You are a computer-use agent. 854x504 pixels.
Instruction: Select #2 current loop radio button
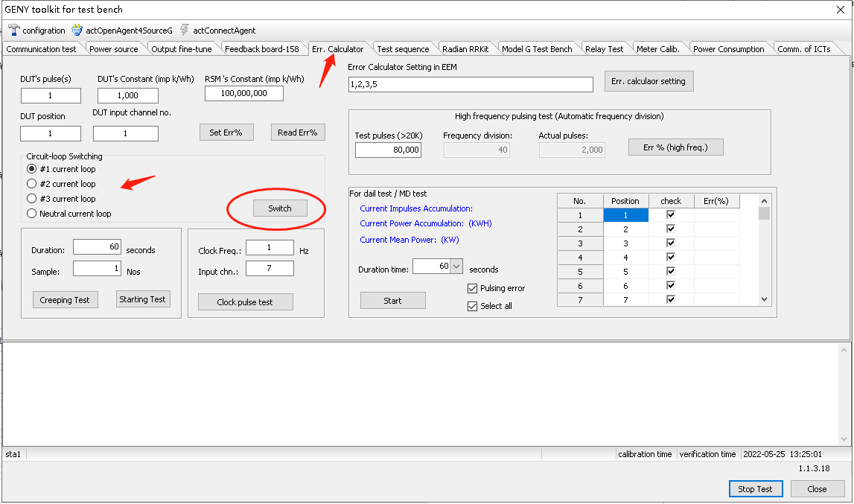(x=31, y=184)
